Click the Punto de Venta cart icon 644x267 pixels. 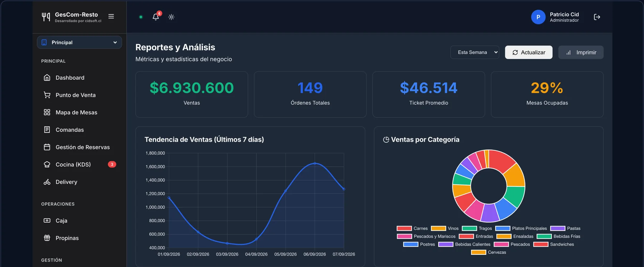[47, 95]
